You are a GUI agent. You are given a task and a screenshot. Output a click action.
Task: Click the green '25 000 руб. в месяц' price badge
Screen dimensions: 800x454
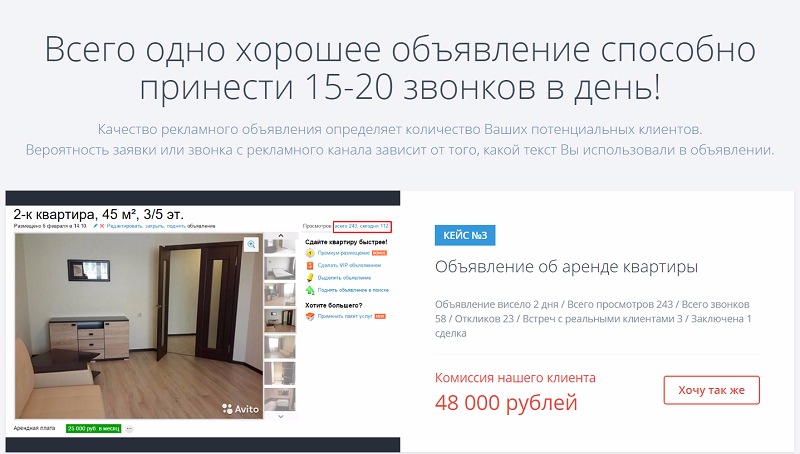tap(93, 428)
